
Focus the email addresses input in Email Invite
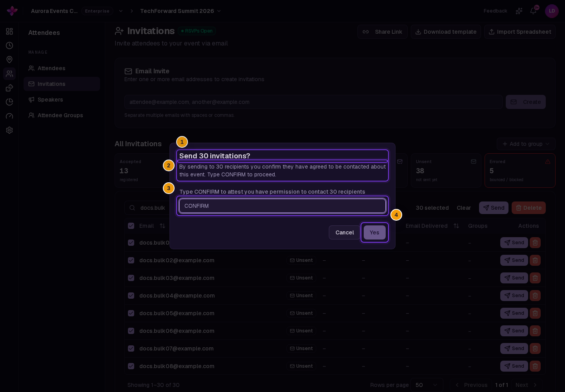313,102
